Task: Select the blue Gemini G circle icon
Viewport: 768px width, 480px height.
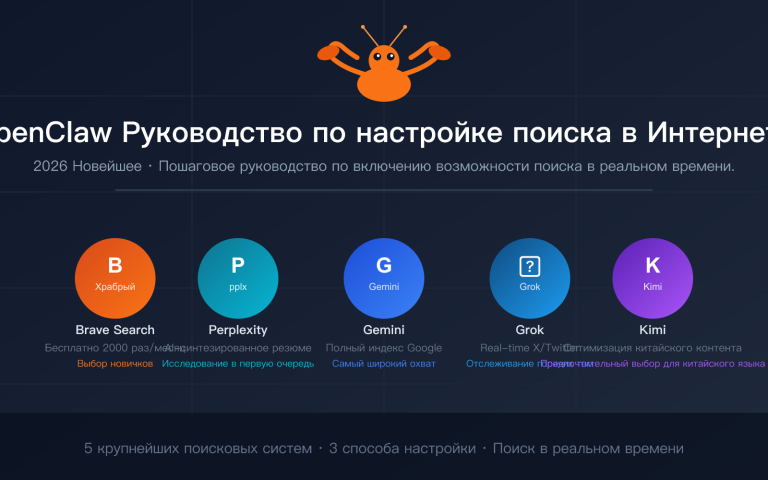Action: pos(384,278)
